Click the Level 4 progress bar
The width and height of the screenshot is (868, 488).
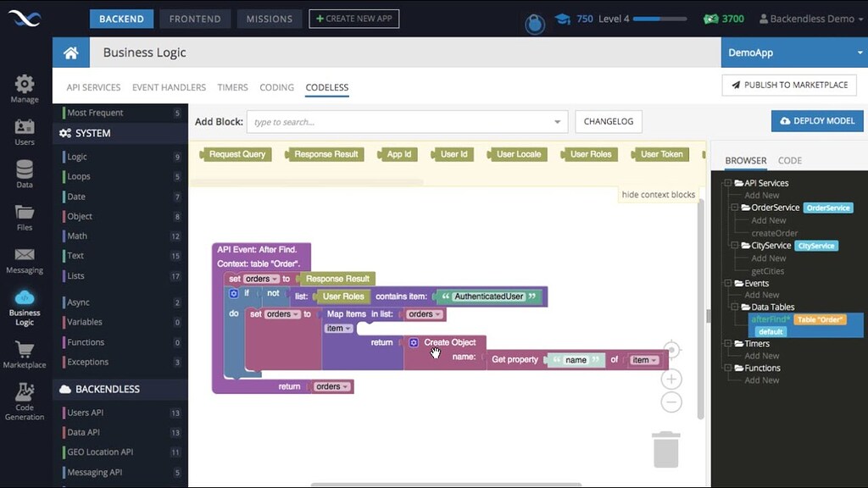pos(659,19)
